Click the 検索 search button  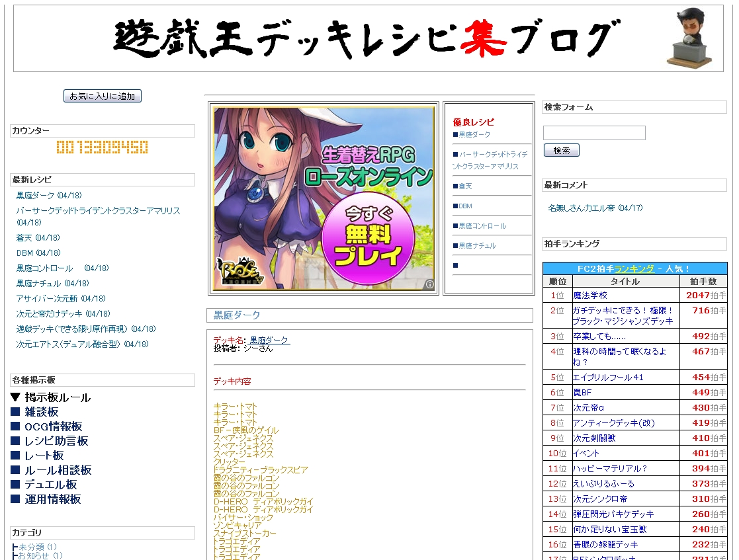coord(561,150)
